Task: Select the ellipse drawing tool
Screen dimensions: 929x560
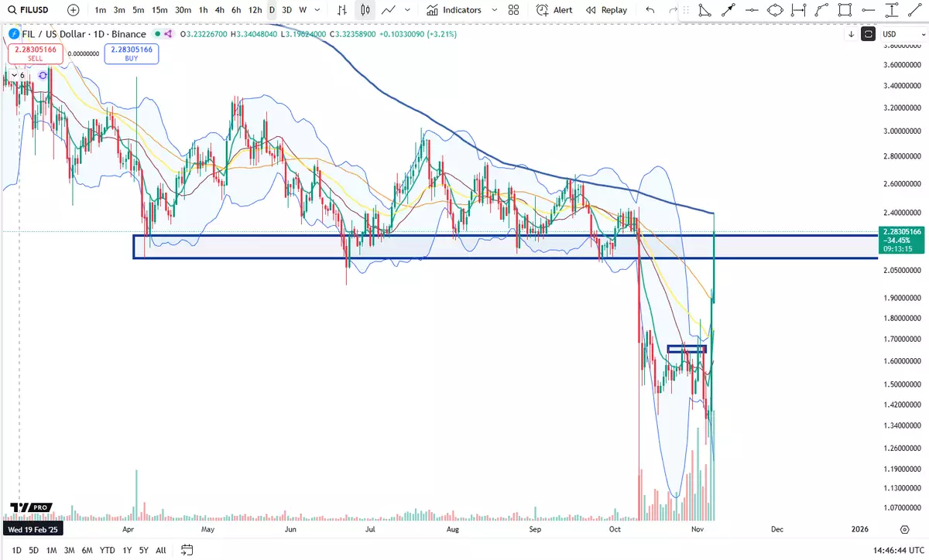Action: [775, 10]
